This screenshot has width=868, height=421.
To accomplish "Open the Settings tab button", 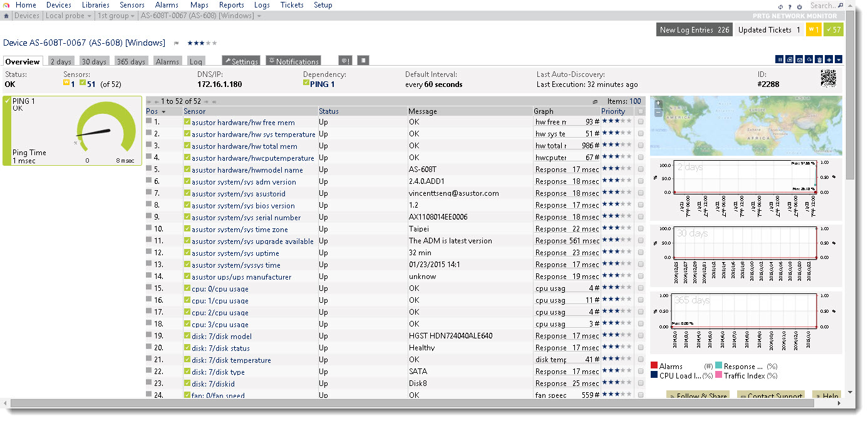I will pyautogui.click(x=240, y=61).
